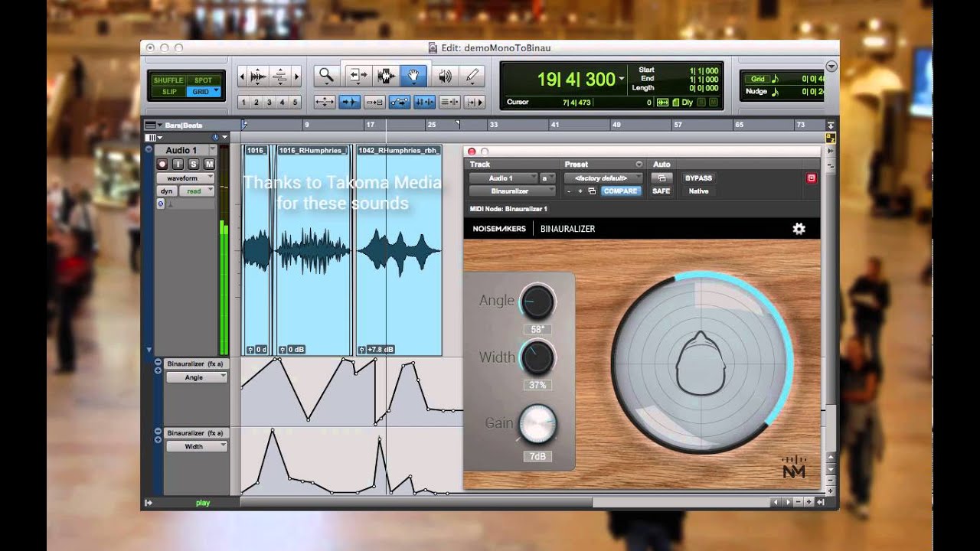Click the COMPARE button

[620, 191]
